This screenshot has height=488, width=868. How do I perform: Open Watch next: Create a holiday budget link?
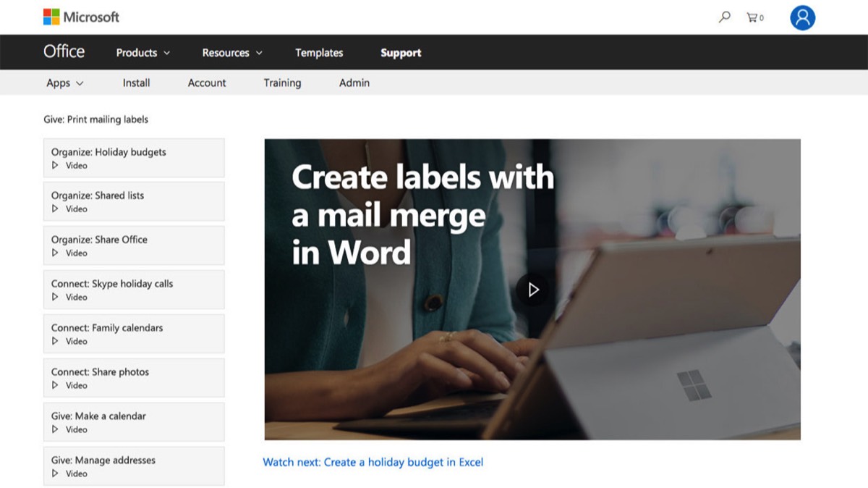tap(373, 463)
